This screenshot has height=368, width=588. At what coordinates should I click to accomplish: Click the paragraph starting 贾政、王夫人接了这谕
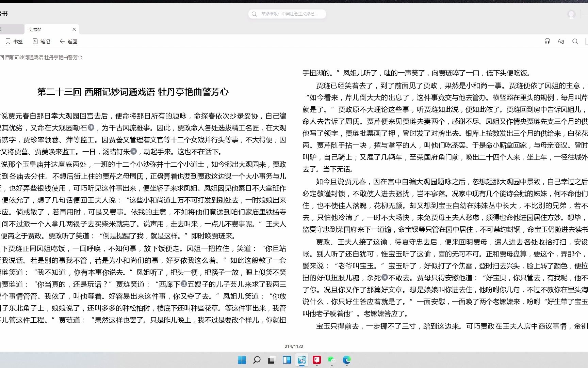pos(445,278)
